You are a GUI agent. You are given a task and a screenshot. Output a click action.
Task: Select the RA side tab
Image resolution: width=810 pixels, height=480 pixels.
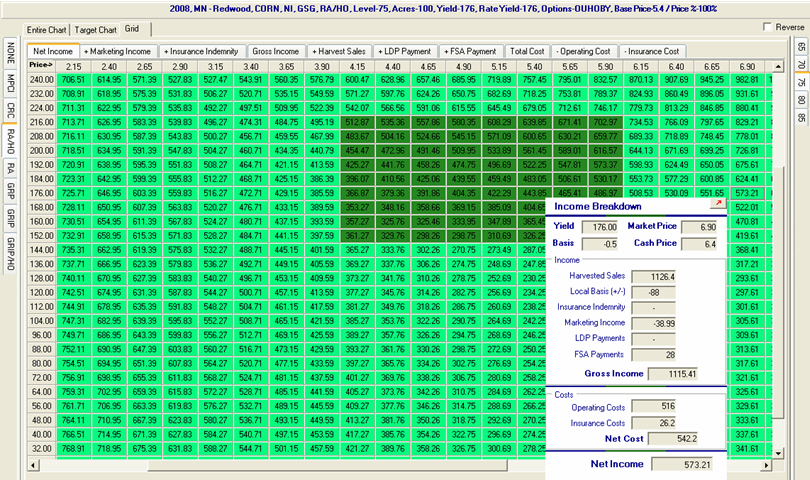click(x=10, y=168)
